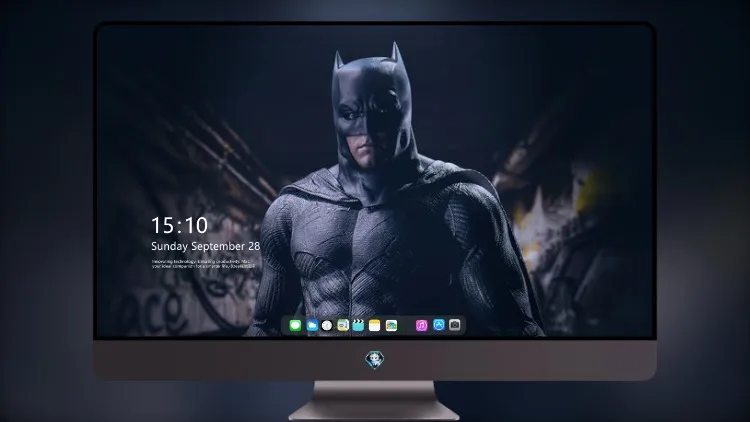Click the 15:10 clock widget
750x422 pixels.
coord(179,225)
